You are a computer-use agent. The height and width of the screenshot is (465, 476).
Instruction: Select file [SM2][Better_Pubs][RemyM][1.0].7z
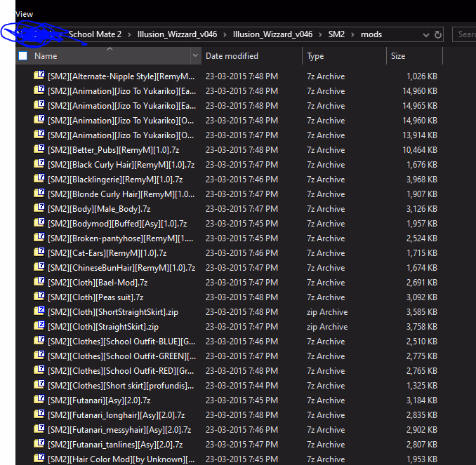(113, 150)
